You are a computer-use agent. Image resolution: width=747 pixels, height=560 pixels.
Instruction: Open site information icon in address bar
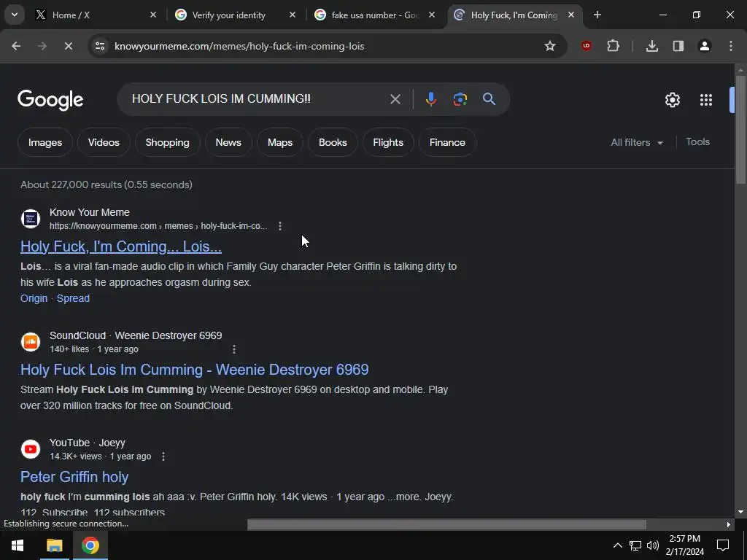click(100, 46)
